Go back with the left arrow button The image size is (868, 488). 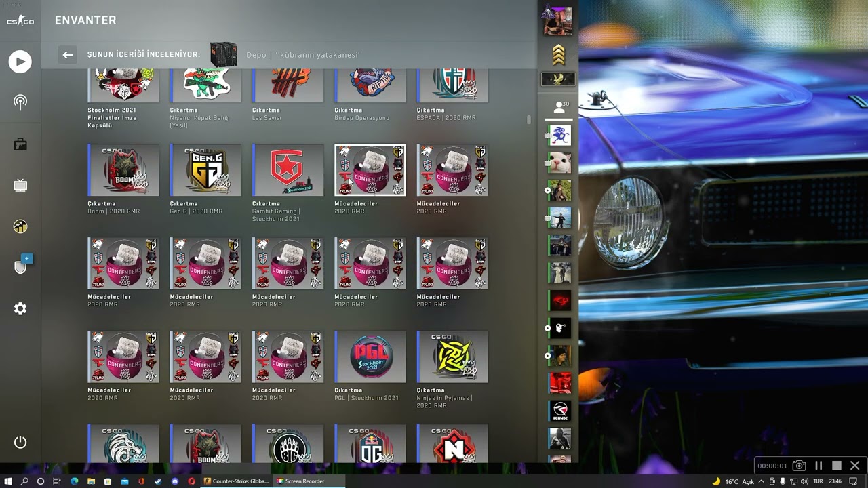point(67,55)
